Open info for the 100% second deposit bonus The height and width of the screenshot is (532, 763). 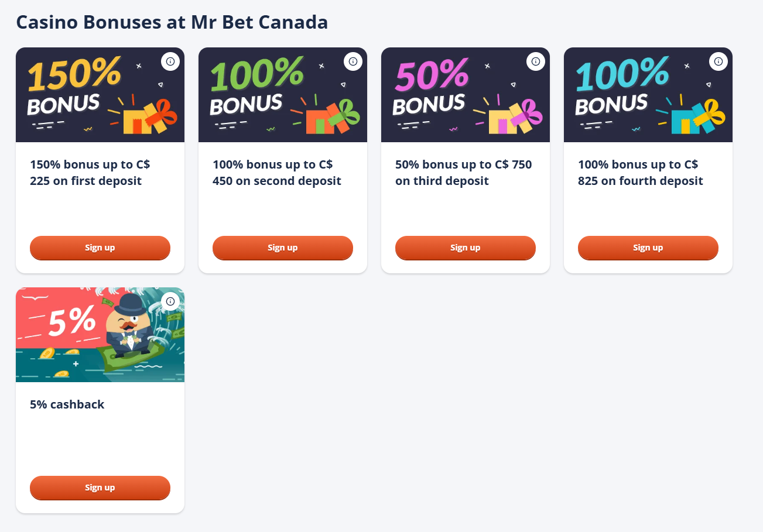pos(353,61)
